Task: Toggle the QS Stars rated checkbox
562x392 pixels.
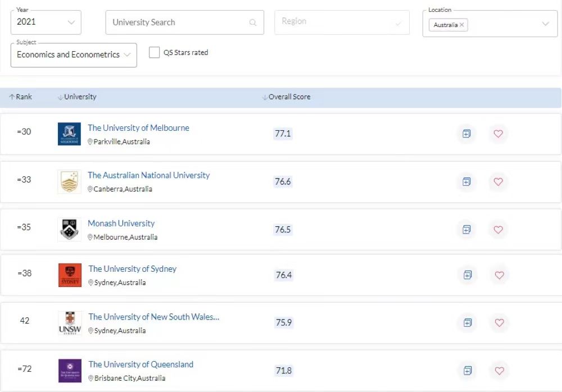Action: tap(154, 52)
